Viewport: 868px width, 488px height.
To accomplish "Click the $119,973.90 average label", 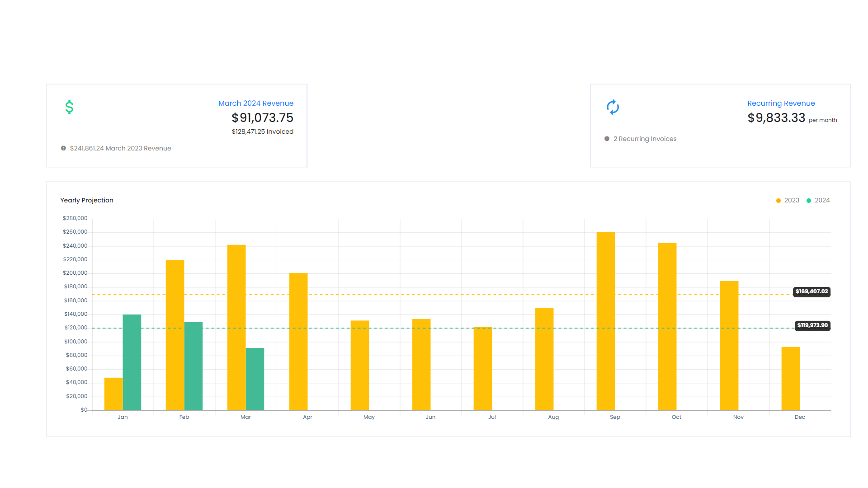I will (812, 325).
